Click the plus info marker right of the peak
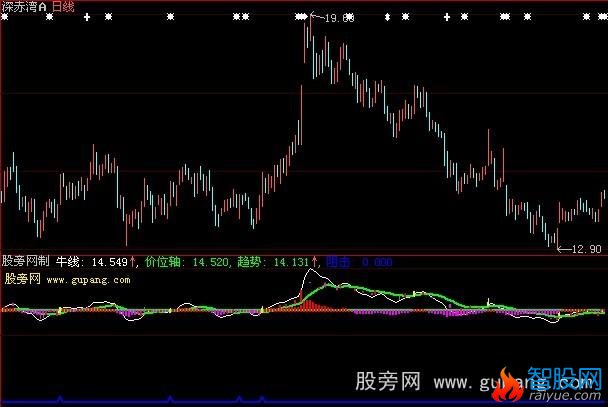 [447, 17]
